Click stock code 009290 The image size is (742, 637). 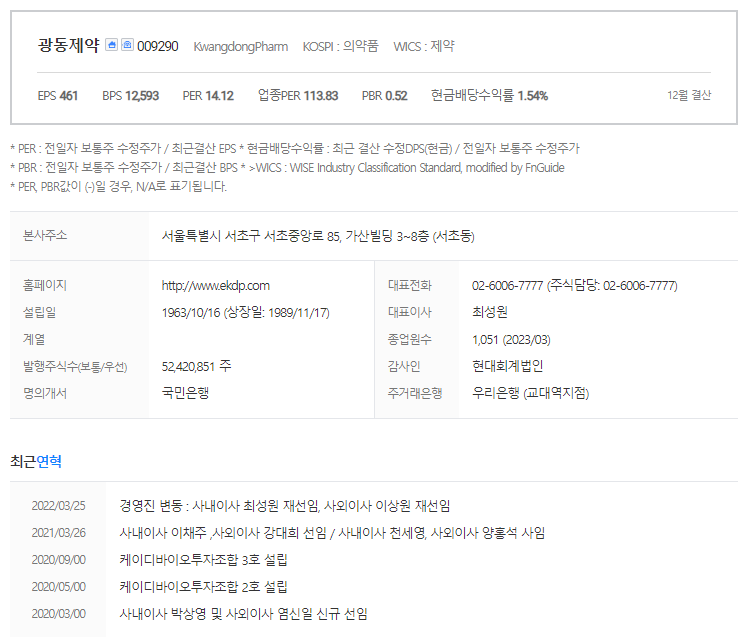coord(158,46)
